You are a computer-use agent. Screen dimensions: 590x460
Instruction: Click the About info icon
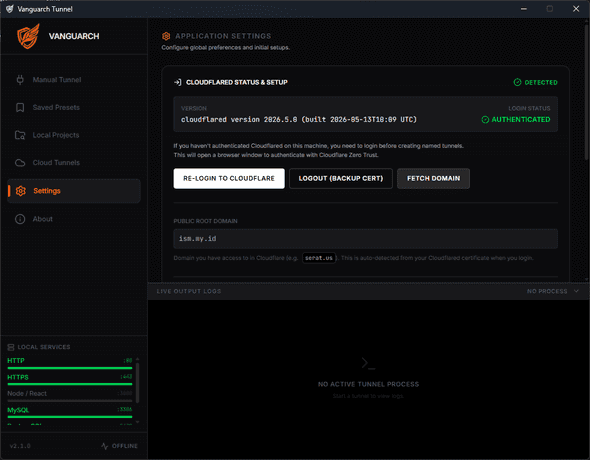pos(20,219)
